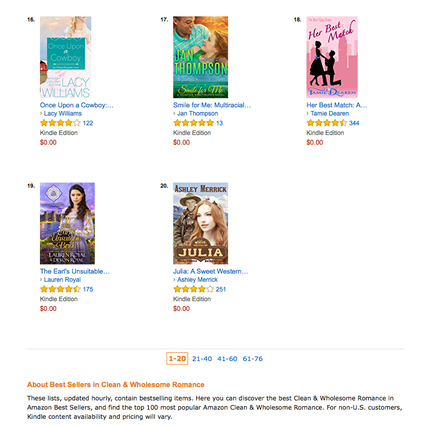Open The Earl's Unsuitable Bride cover image
Screen dimensions: 430x426
(67, 223)
